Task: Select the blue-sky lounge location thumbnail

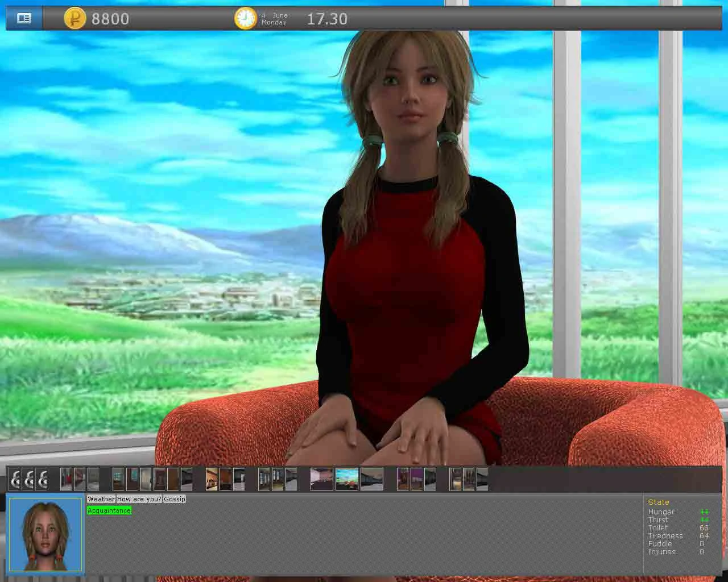Action: click(x=346, y=479)
